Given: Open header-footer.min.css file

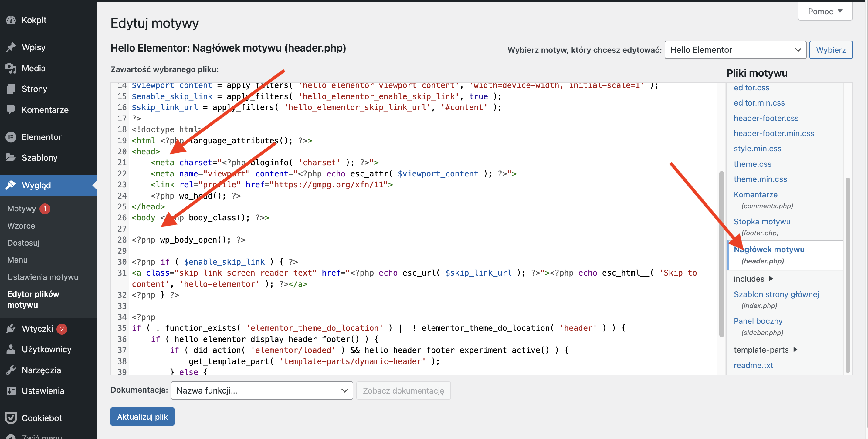Looking at the screenshot, I should coord(774,133).
